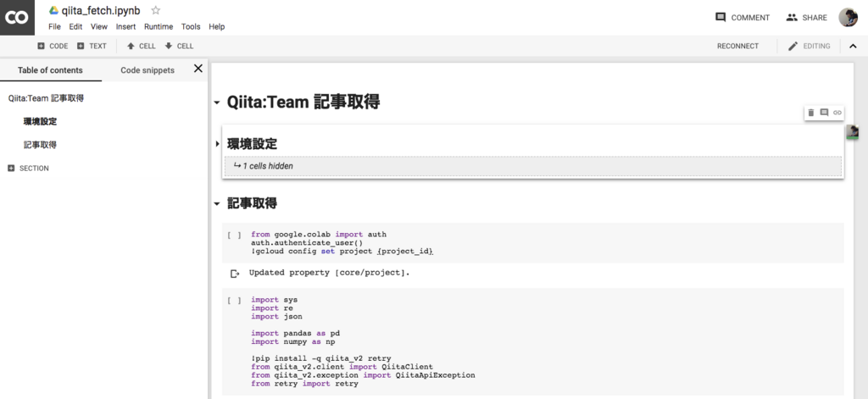Run the google.colab auth code cell

pos(234,236)
